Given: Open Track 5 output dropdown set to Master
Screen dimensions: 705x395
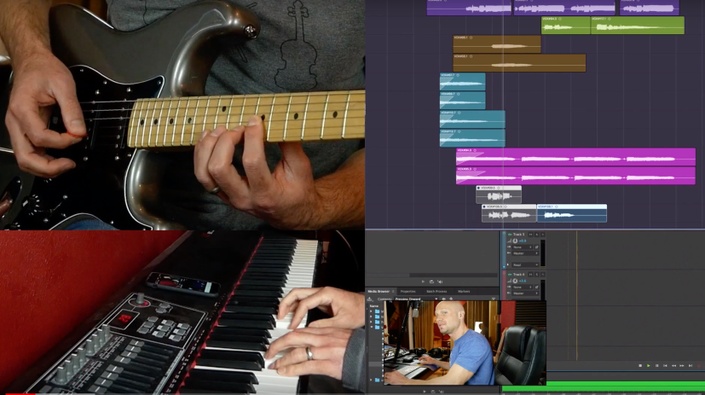Looking at the screenshot, I should [526, 253].
